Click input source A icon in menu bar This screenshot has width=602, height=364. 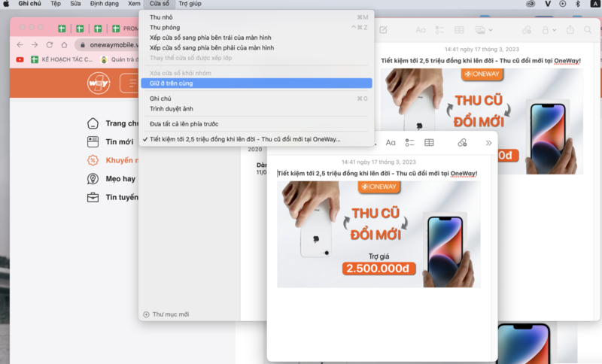click(594, 4)
